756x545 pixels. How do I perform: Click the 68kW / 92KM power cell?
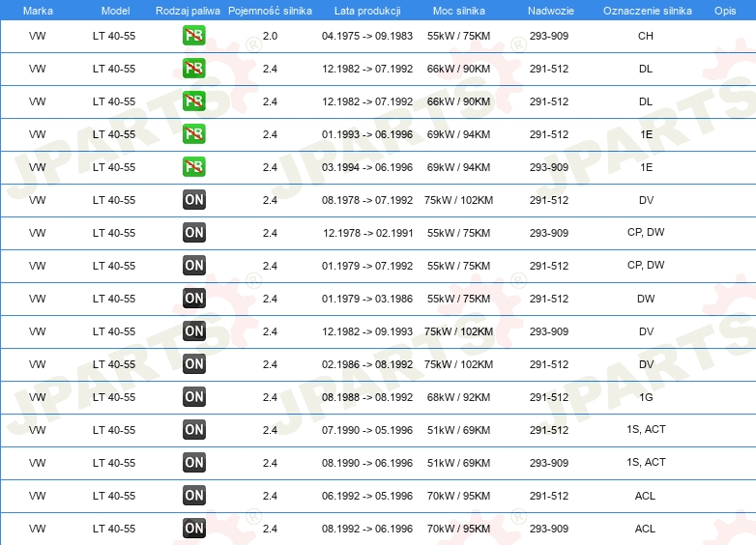458,397
